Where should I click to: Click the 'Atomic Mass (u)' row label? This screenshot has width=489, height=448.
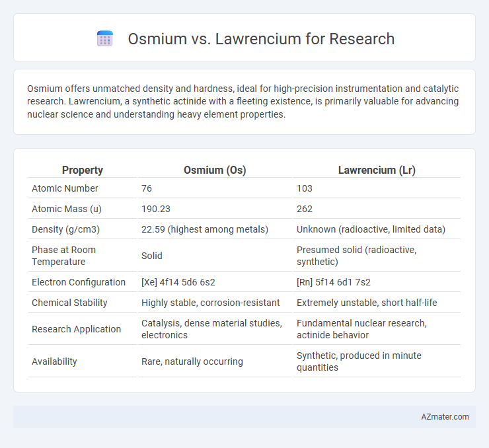(67, 209)
